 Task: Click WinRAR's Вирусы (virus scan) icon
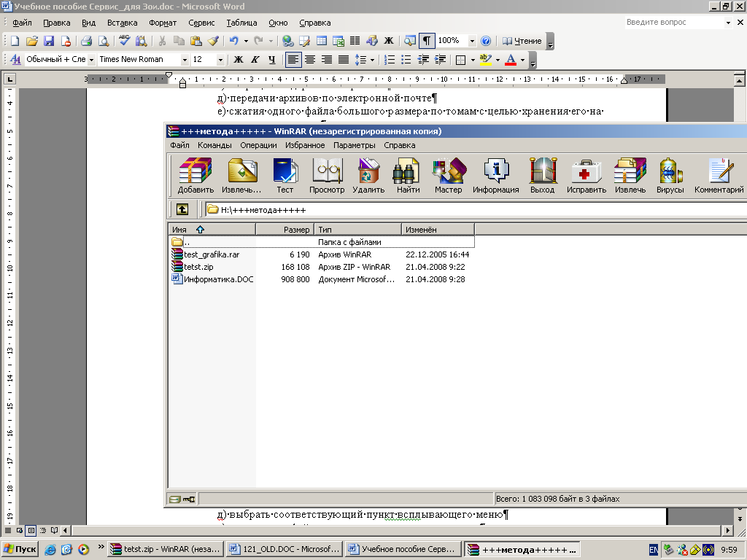tap(670, 176)
